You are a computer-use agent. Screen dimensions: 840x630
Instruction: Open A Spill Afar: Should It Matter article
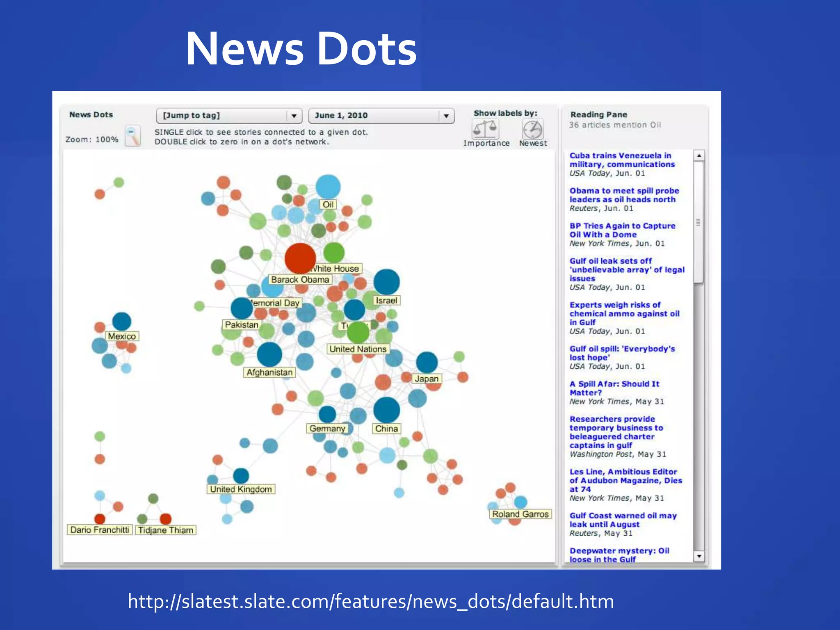tap(614, 388)
